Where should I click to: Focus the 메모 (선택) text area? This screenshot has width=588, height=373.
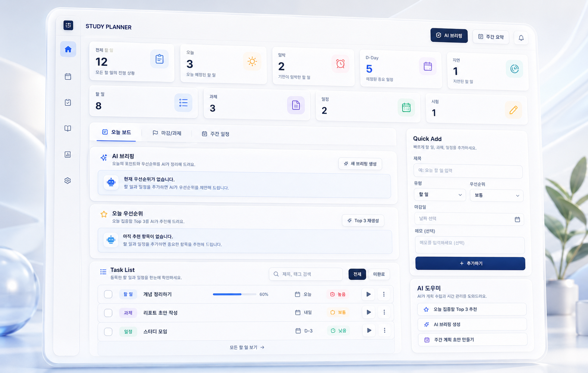tap(470, 245)
